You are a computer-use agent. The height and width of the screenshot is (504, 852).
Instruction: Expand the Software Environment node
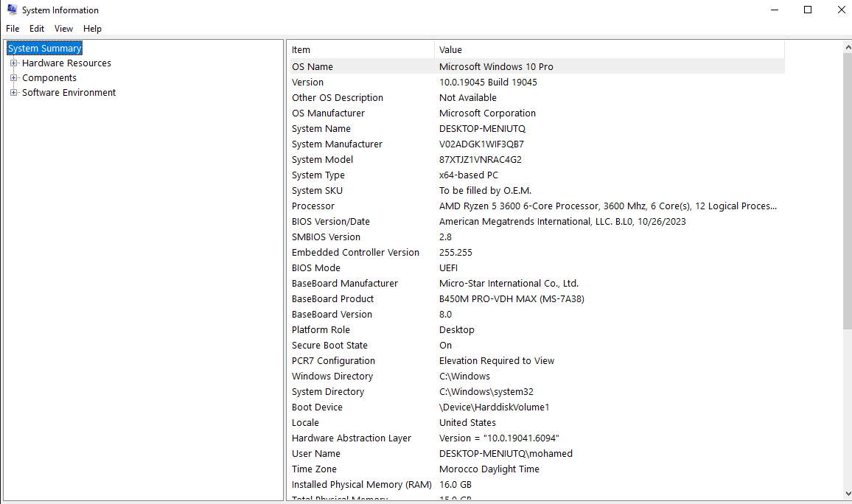(x=13, y=92)
